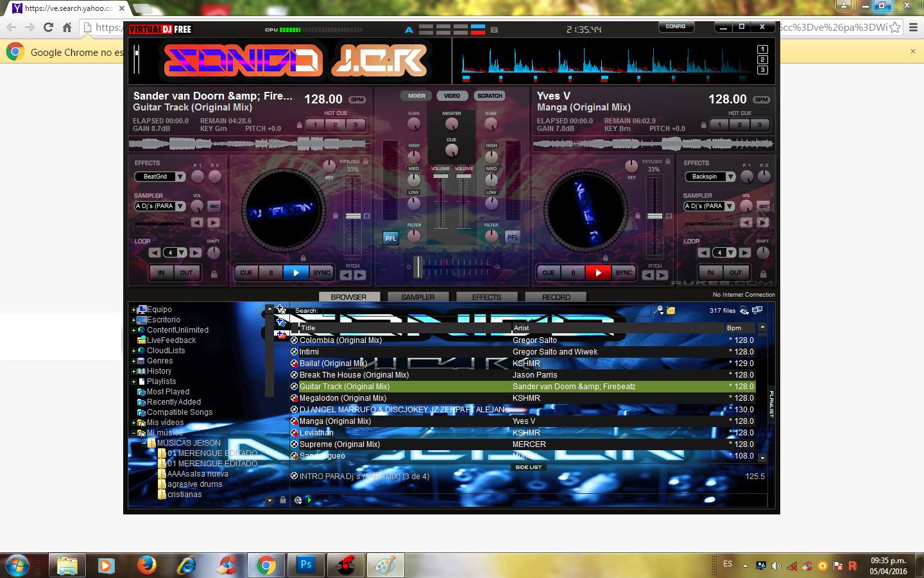Screen dimensions: 924x578
Task: Click the Windows Start button
Action: (17, 565)
